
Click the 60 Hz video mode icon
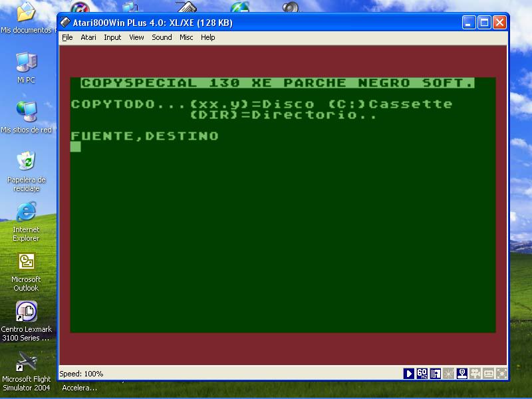pyautogui.click(x=422, y=374)
